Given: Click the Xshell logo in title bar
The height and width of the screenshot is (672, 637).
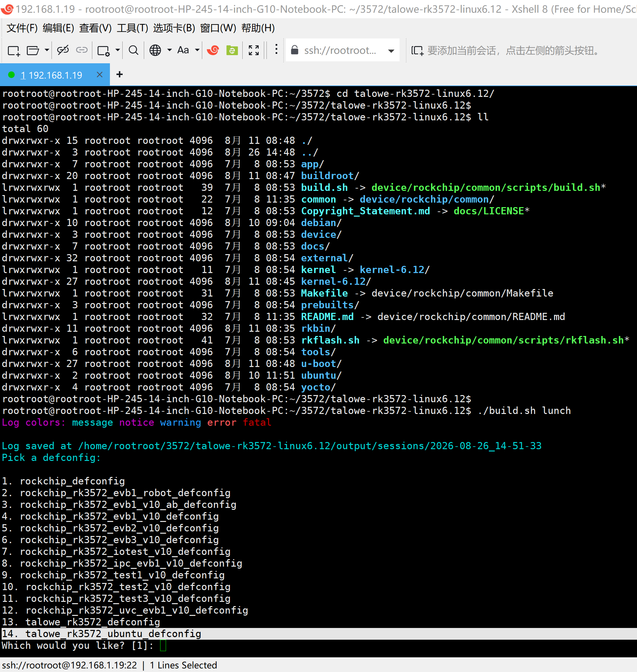Looking at the screenshot, I should coord(7,9).
